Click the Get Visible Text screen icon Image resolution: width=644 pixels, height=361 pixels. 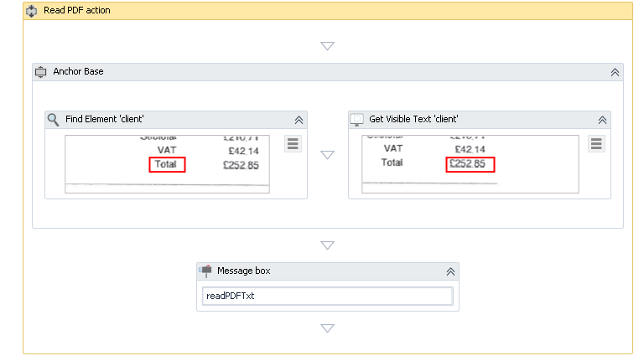(357, 120)
